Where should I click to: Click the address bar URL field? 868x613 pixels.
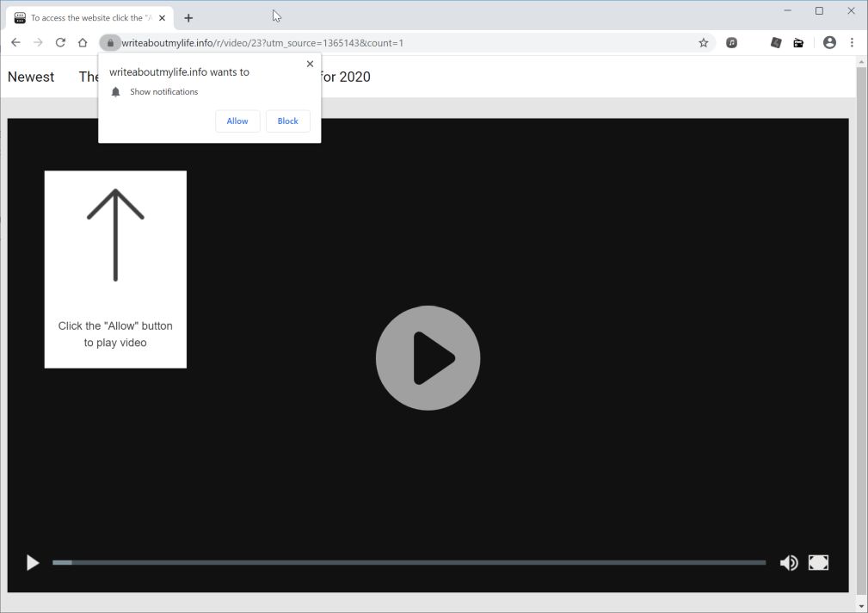coord(407,43)
